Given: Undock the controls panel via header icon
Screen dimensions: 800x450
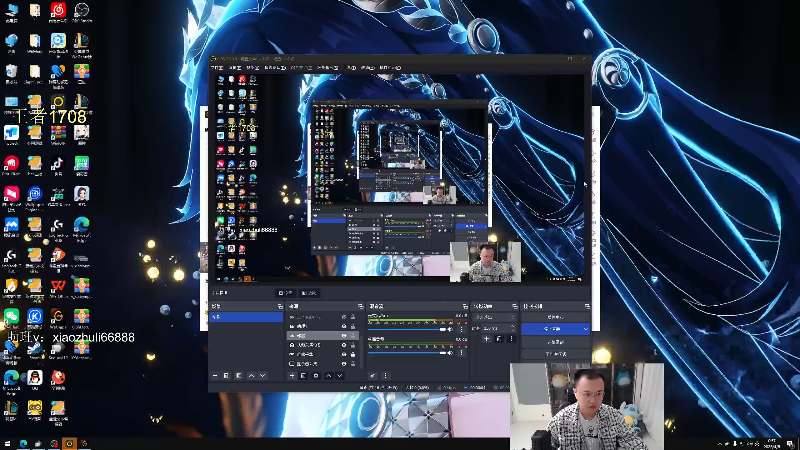Looking at the screenshot, I should pyautogui.click(x=587, y=306).
